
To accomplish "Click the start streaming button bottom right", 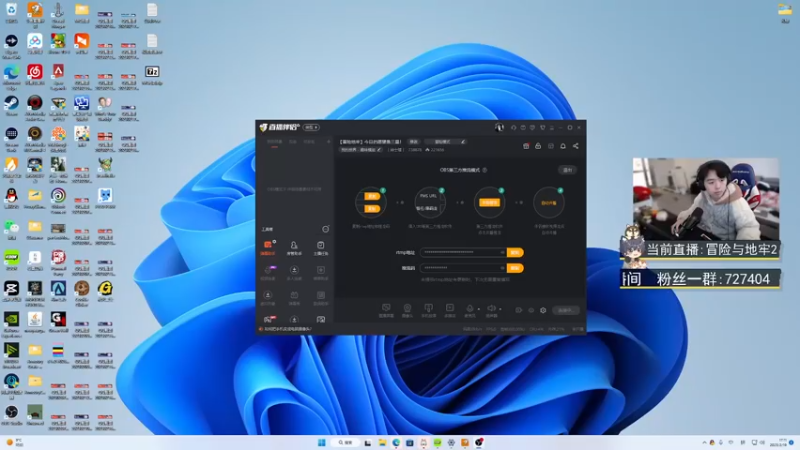I will click(566, 310).
